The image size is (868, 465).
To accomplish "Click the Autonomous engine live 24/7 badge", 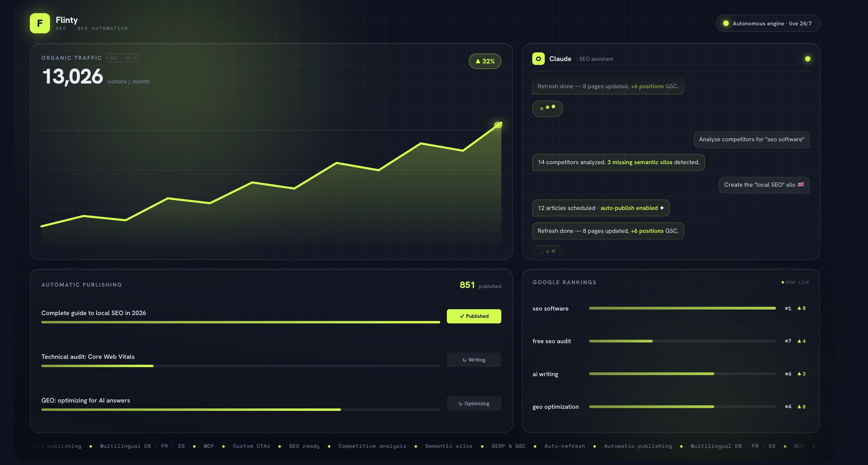I will (768, 23).
